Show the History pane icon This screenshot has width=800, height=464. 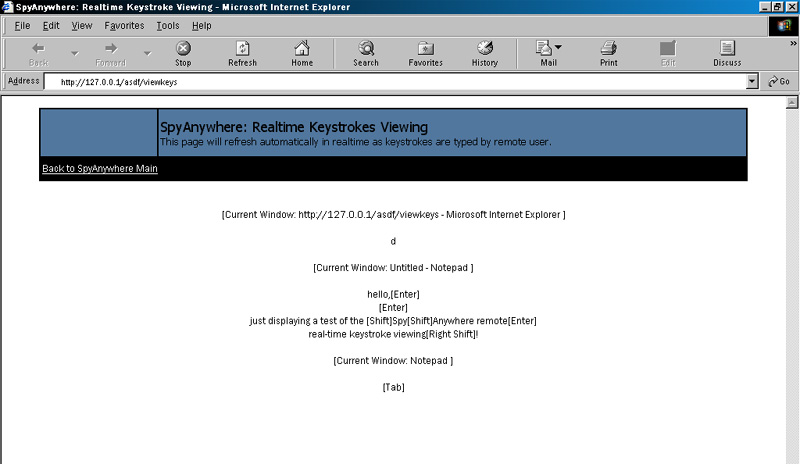click(485, 53)
